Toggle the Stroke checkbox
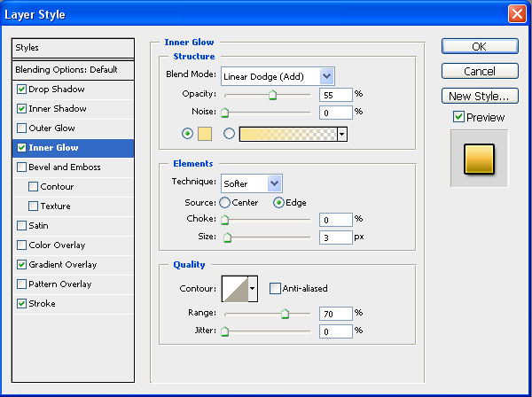The height and width of the screenshot is (397, 532). pos(21,303)
